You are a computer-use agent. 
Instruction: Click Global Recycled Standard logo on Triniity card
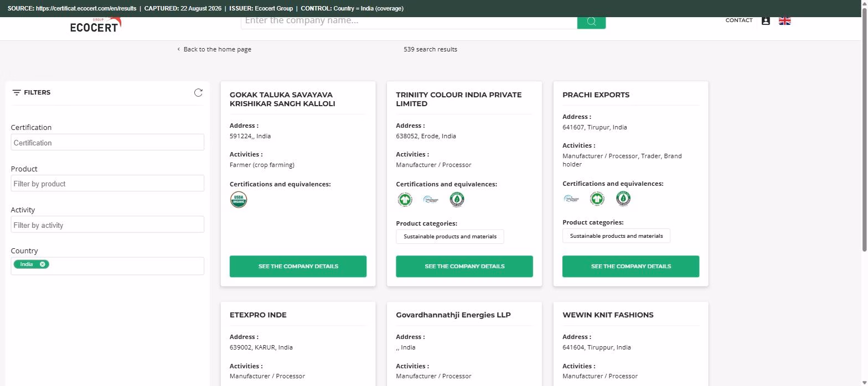[431, 200]
